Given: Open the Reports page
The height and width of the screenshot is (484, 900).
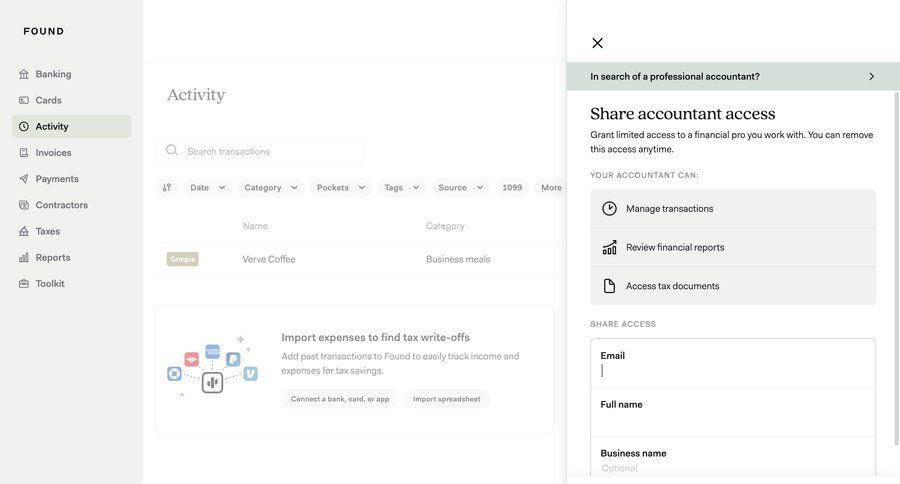Looking at the screenshot, I should 71,257.
